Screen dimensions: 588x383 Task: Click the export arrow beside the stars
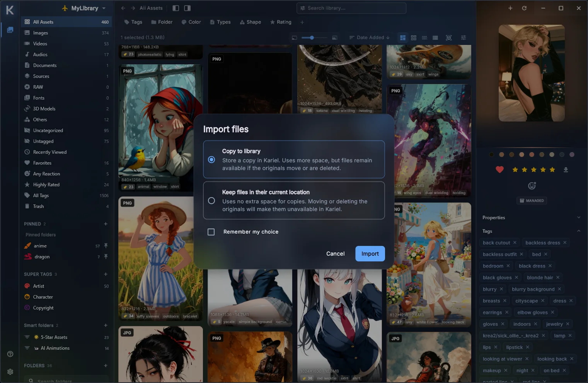pos(566,170)
